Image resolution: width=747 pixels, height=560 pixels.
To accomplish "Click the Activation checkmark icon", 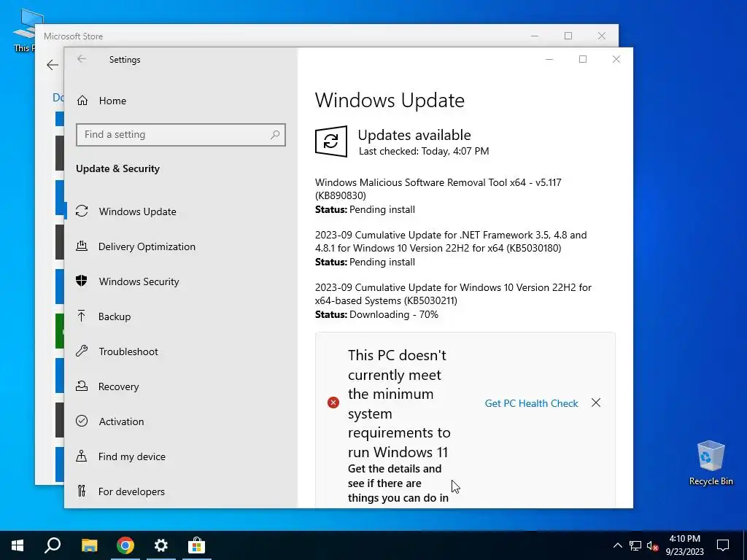I will (x=82, y=421).
